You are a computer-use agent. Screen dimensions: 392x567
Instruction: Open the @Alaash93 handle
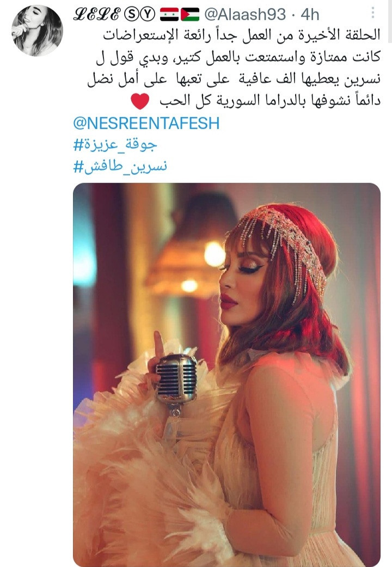(x=245, y=15)
